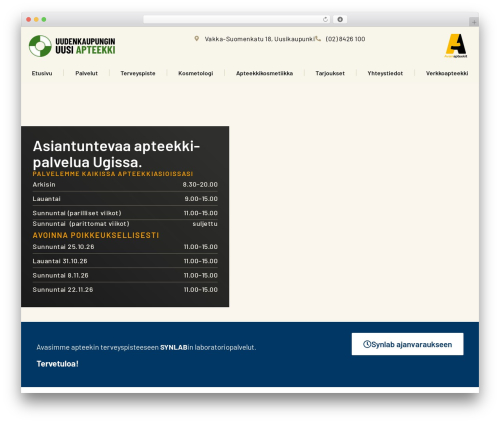The width and height of the screenshot is (500, 423).
Task: Click the Synlab ajanvaraukseen button
Action: click(407, 344)
